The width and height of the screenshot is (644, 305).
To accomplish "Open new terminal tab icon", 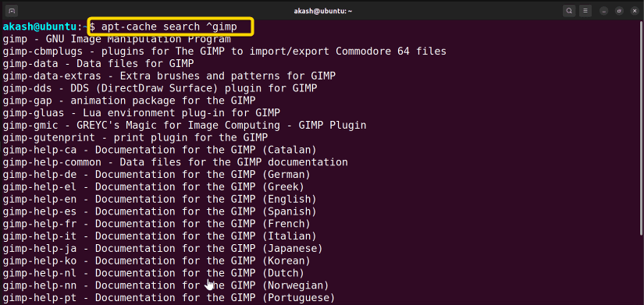I will (x=12, y=11).
